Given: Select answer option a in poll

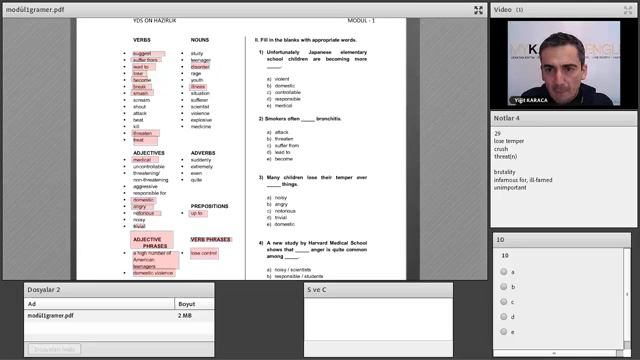Looking at the screenshot, I should click(x=504, y=271).
